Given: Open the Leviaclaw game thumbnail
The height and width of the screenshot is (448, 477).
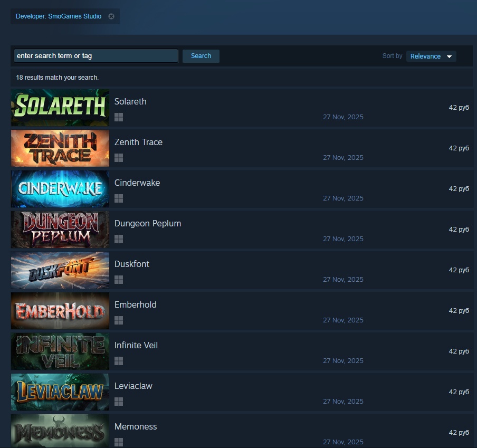Looking at the screenshot, I should pos(60,392).
